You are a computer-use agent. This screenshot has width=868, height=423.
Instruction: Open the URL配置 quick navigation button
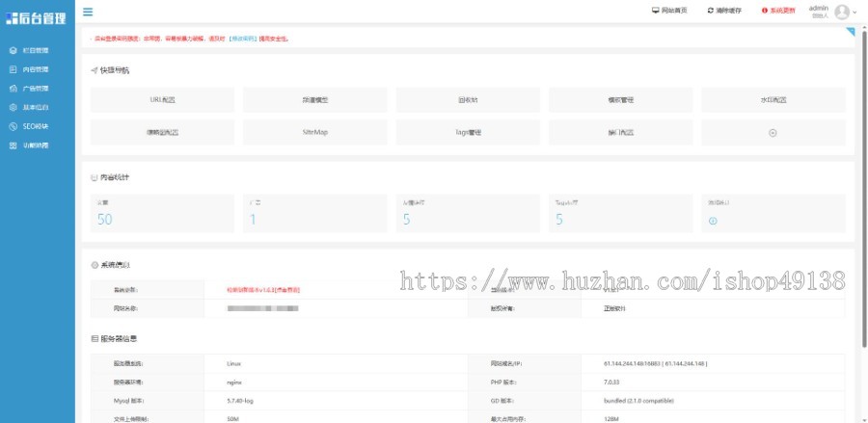(162, 100)
